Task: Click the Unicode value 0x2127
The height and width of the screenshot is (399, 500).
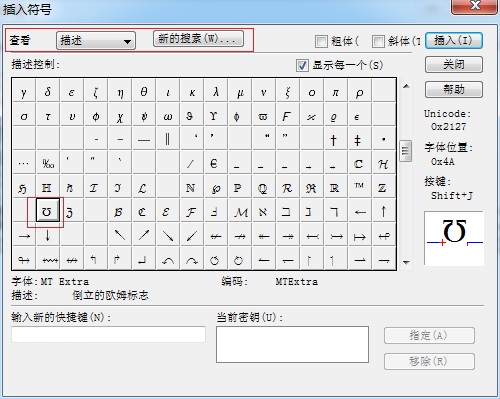Action: coord(448,127)
